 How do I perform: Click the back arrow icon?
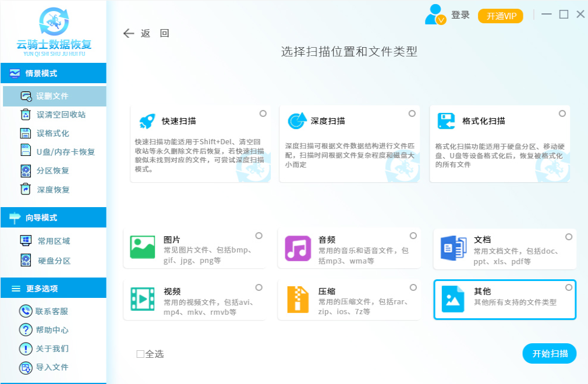pyautogui.click(x=129, y=33)
